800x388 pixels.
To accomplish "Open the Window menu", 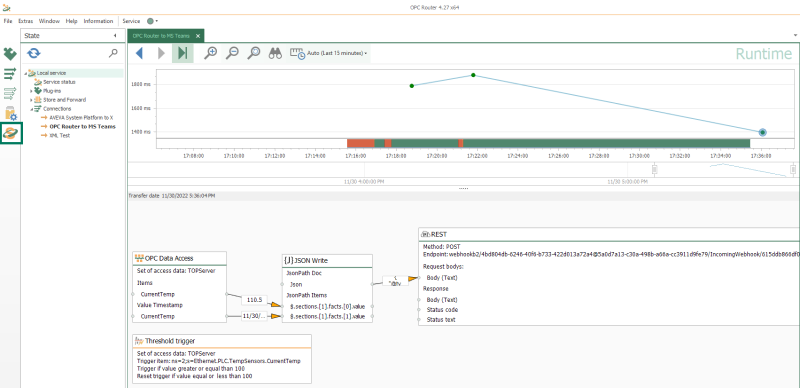I will tap(49, 21).
